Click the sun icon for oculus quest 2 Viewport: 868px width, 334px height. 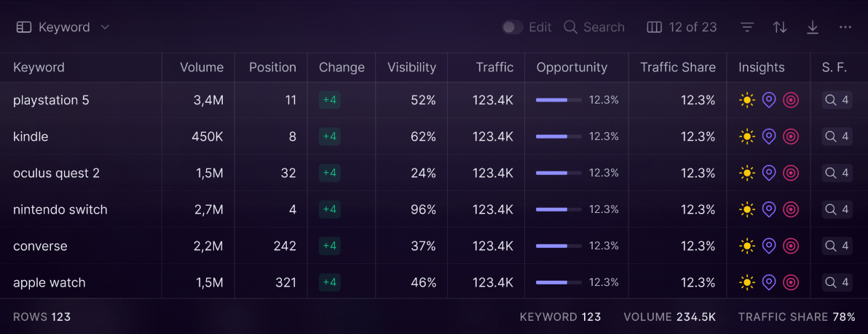[x=747, y=173]
